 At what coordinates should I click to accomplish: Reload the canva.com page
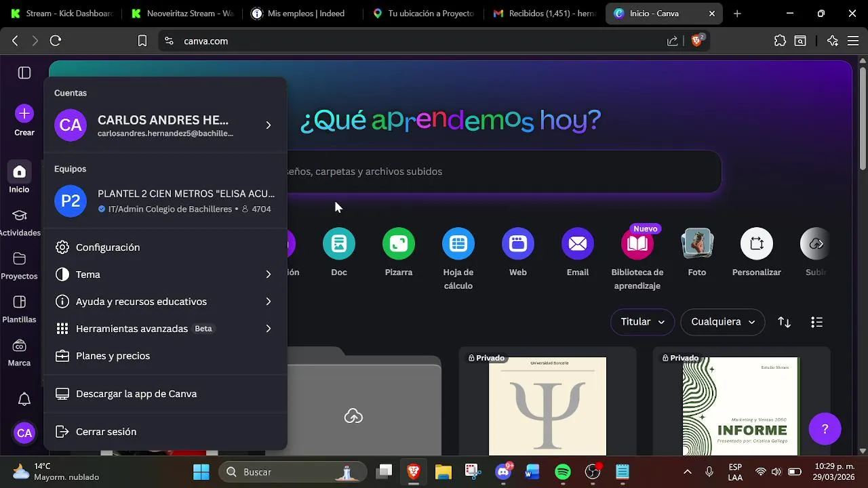tap(56, 41)
